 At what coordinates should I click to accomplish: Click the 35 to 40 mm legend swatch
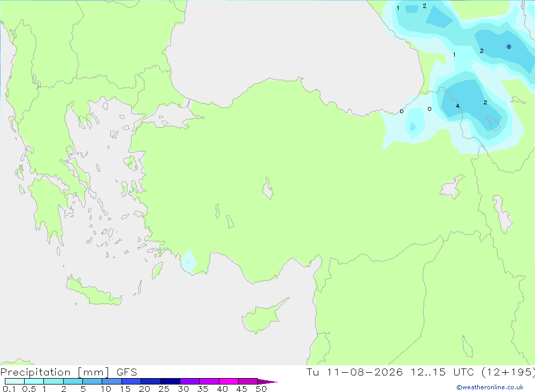209,381
